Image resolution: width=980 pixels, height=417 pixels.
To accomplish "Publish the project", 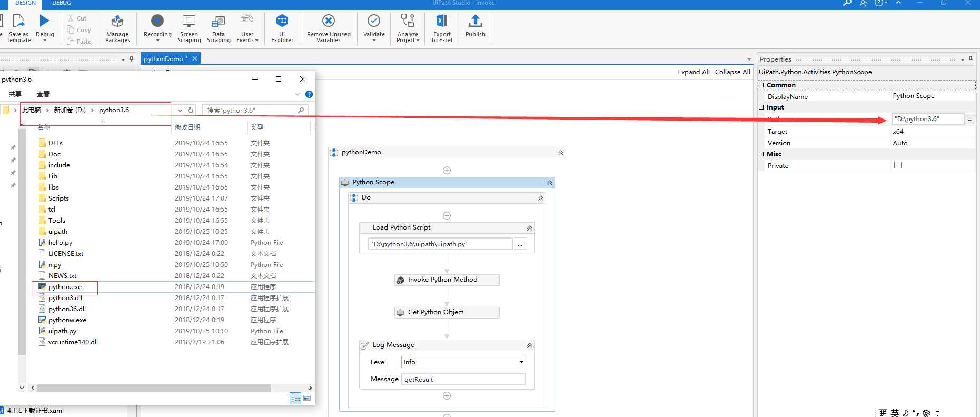I will coord(476,26).
